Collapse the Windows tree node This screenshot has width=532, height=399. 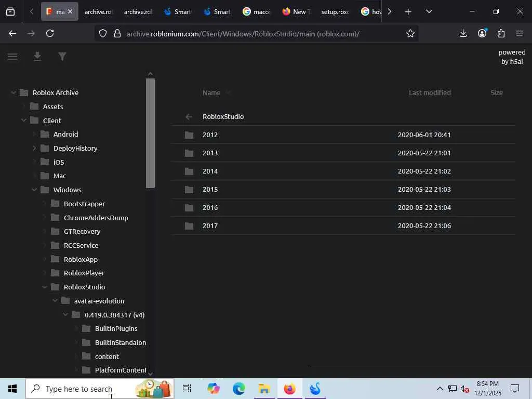coord(34,190)
